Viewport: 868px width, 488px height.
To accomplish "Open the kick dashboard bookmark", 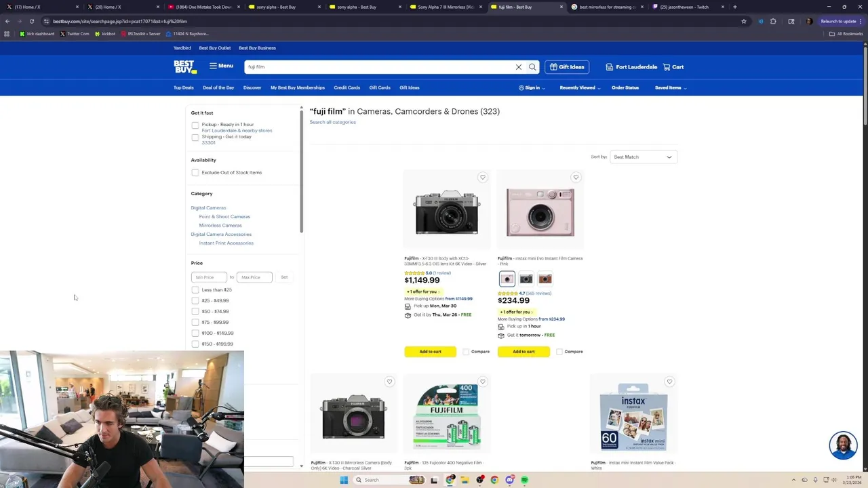I will pyautogui.click(x=37, y=34).
